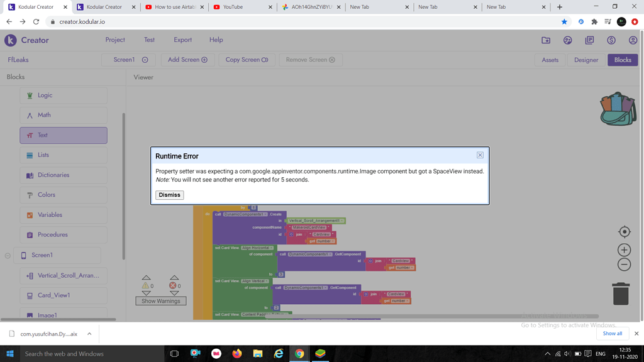Open the Project menu
This screenshot has height=362, width=644.
pyautogui.click(x=115, y=40)
